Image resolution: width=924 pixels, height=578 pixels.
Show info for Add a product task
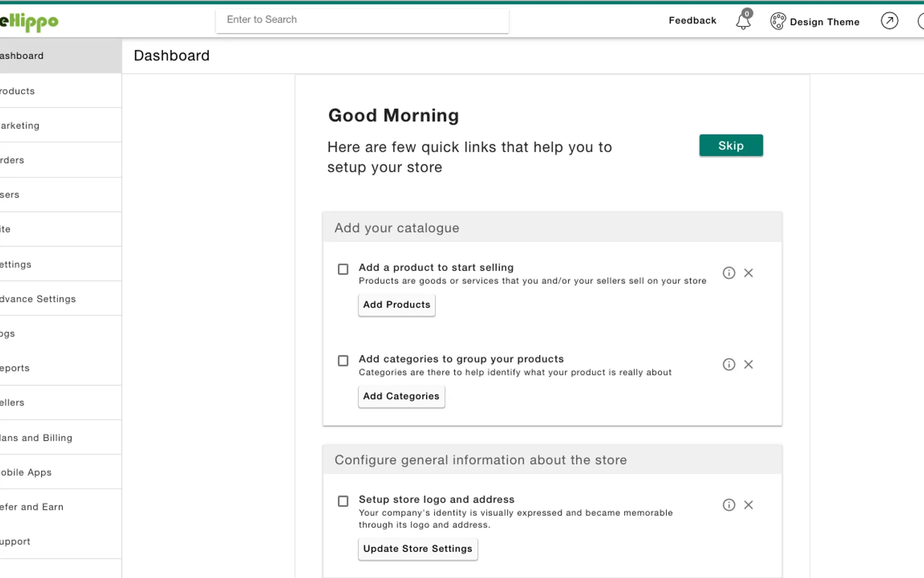(729, 273)
